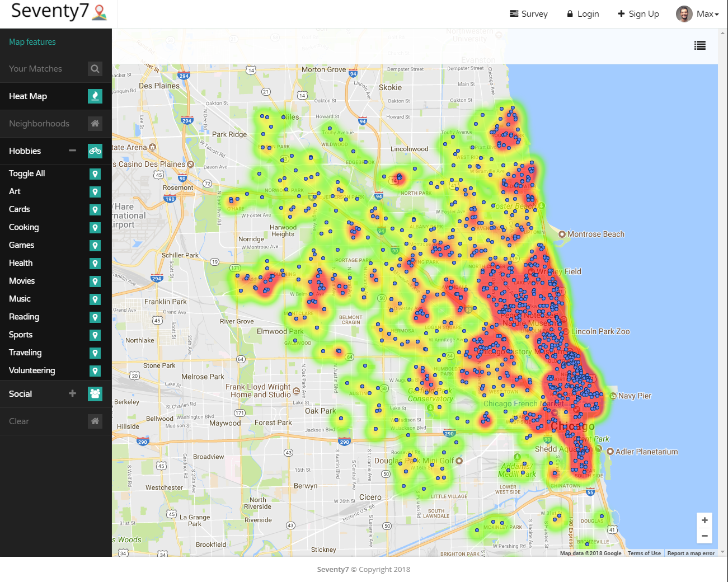Click the Clear home icon
The image size is (728, 582).
(95, 421)
